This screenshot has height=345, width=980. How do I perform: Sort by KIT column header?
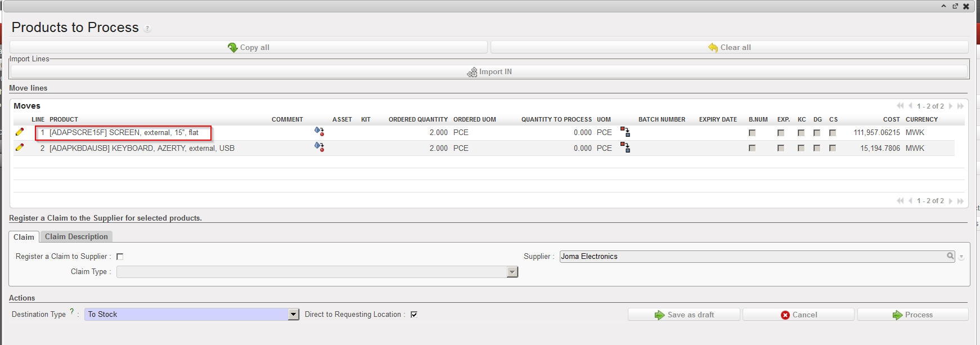[x=366, y=119]
